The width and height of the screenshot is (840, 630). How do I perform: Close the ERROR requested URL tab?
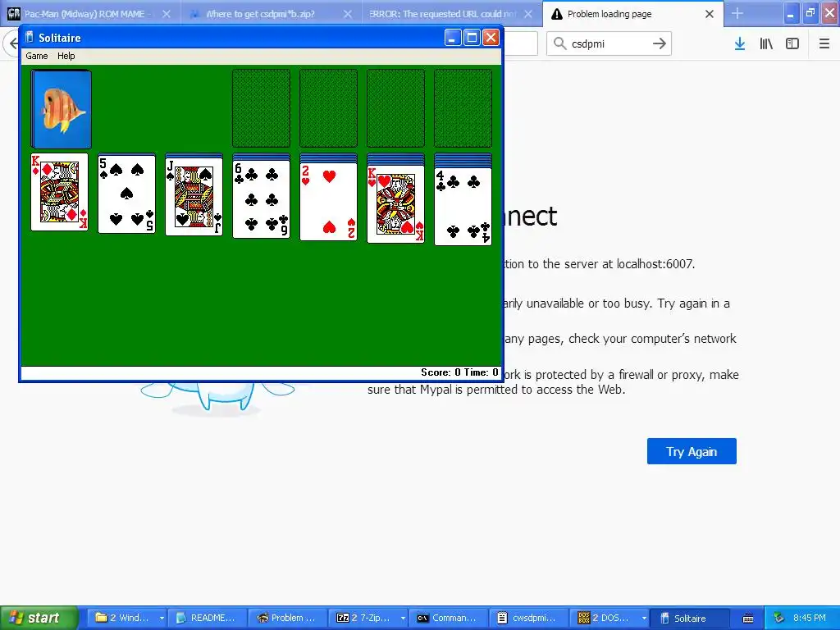tap(528, 14)
